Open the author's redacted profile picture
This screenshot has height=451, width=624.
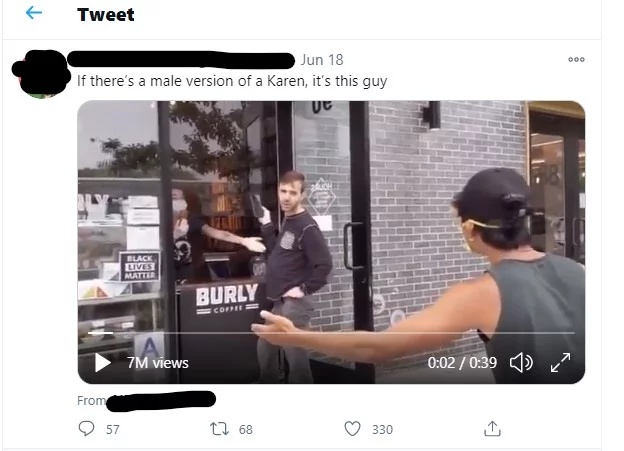click(41, 74)
